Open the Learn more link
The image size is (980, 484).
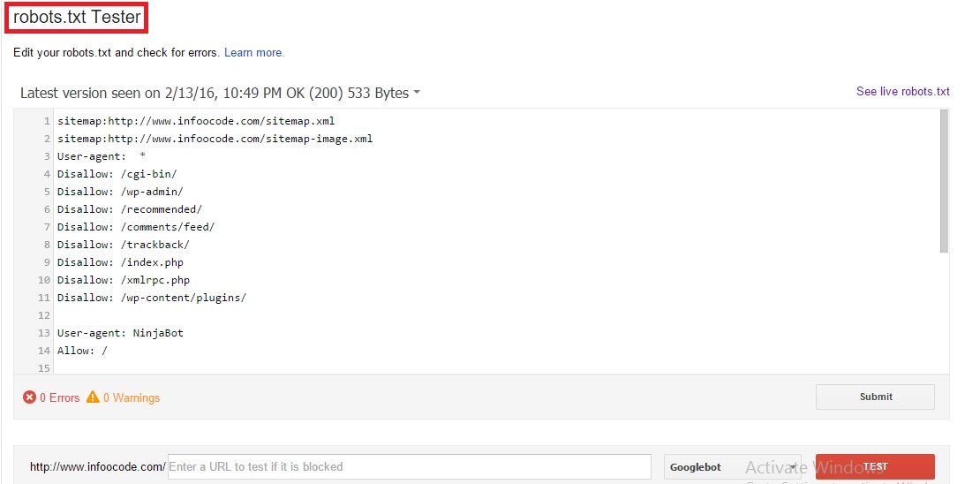tap(254, 53)
